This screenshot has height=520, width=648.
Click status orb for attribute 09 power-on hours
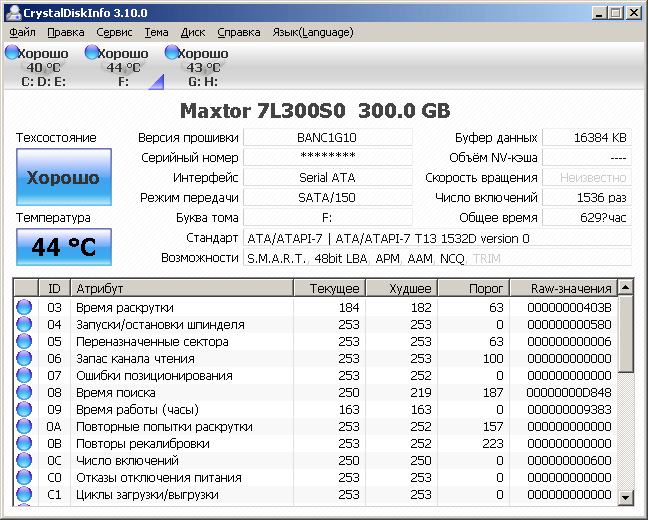25,409
